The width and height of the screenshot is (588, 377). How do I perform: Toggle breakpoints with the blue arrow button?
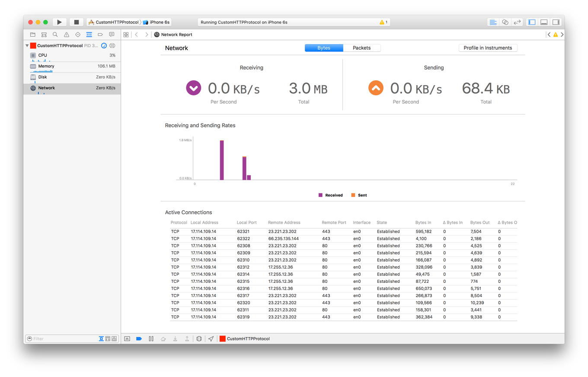pyautogui.click(x=139, y=339)
